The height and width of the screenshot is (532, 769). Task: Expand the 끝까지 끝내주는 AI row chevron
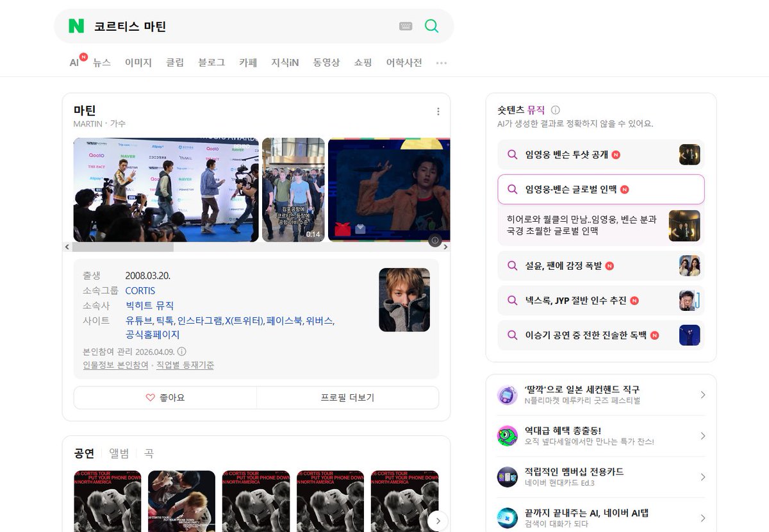[702, 518]
